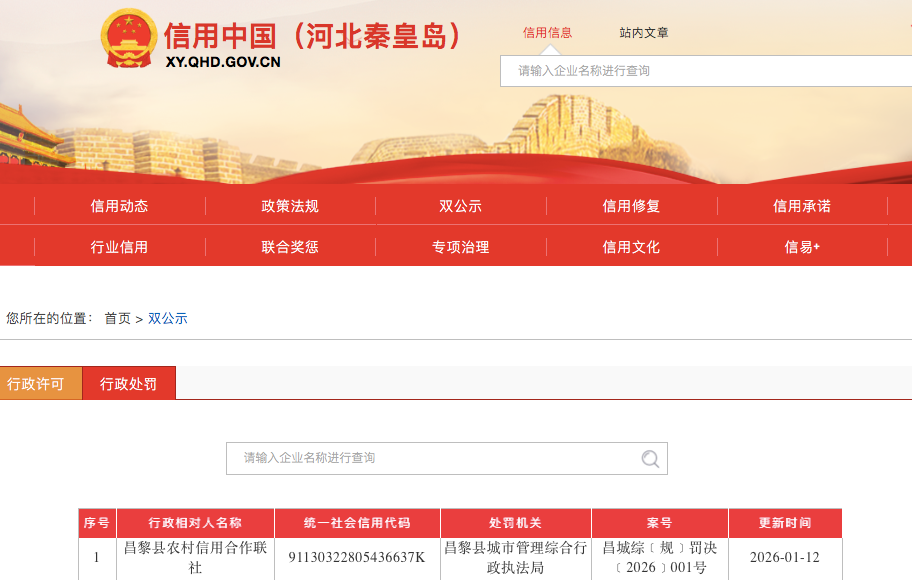Click the 首页 breadcrumb link
This screenshot has height=580, width=912.
[x=117, y=319]
